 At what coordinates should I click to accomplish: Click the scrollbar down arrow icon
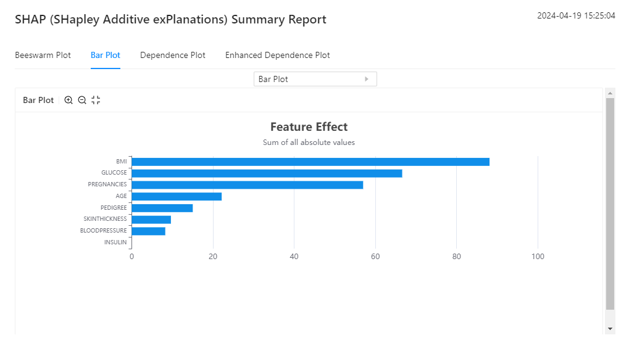pyautogui.click(x=610, y=327)
